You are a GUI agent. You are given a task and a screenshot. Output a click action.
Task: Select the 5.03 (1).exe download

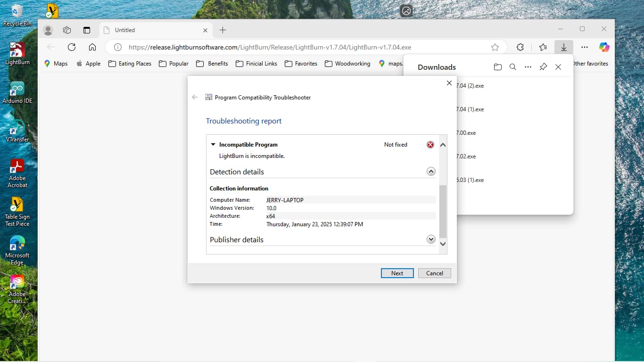click(470, 180)
